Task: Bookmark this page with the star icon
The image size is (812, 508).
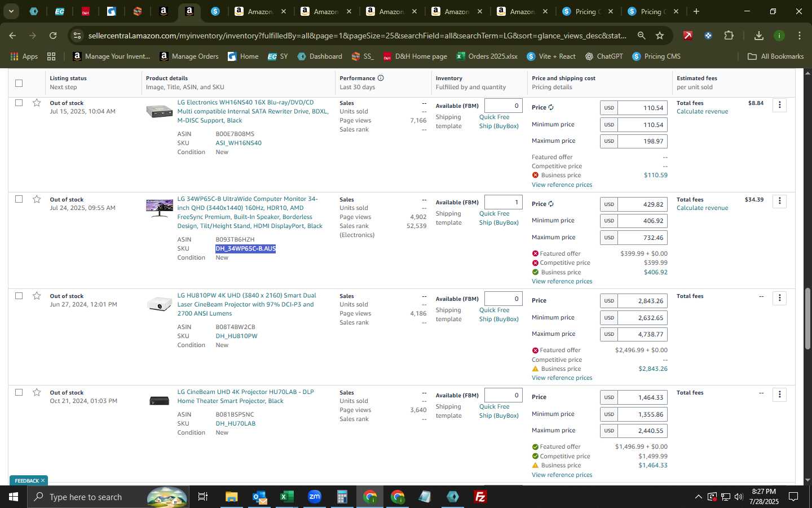Action: click(660, 36)
